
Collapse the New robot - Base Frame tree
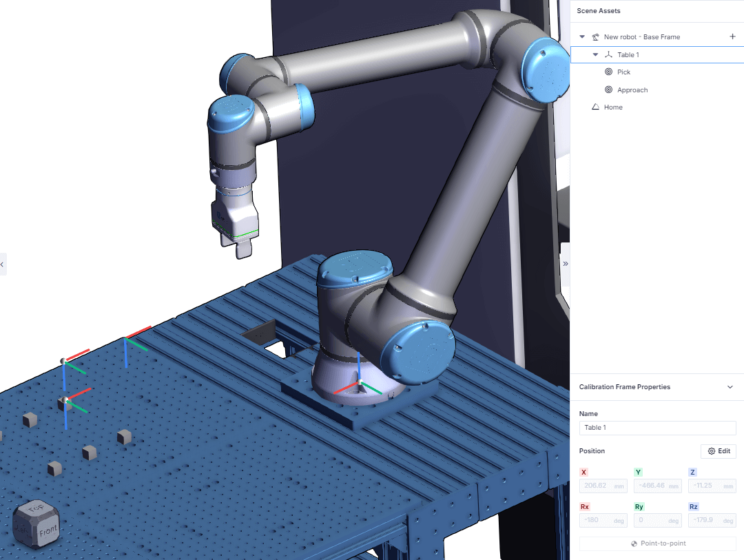[582, 37]
